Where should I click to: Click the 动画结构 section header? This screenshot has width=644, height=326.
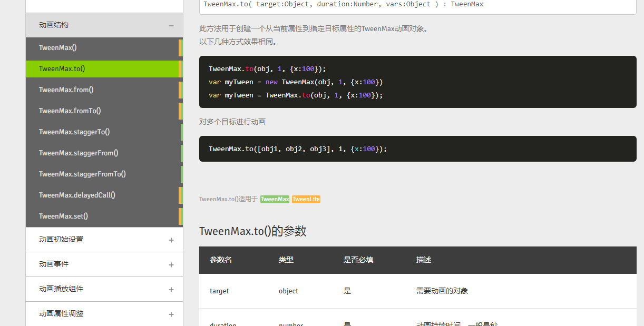point(104,25)
